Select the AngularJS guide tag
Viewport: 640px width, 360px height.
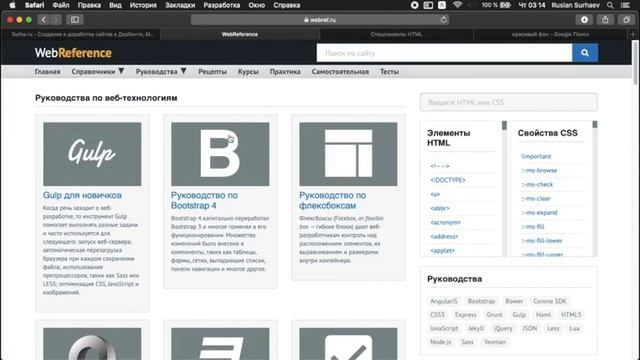pos(444,301)
